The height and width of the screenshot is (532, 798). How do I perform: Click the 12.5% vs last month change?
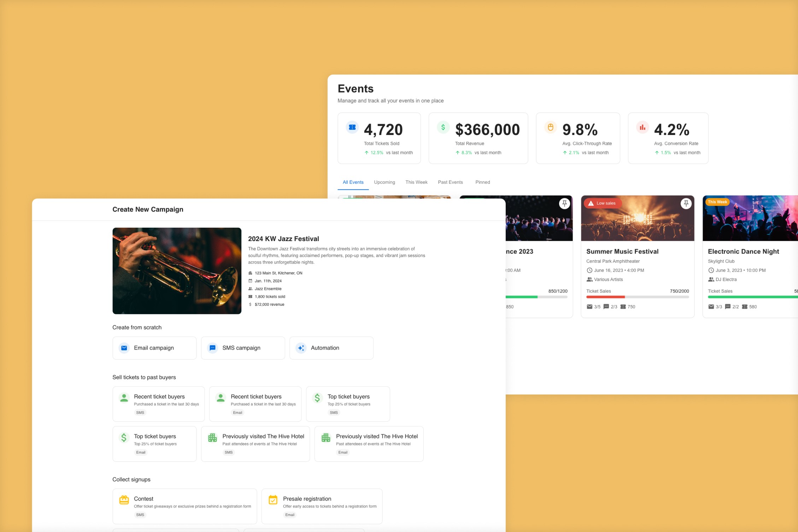pos(388,153)
